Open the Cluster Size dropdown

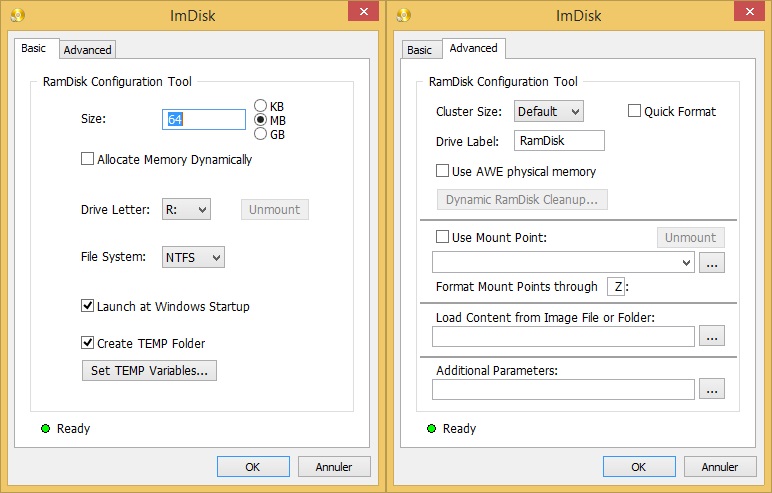coord(549,111)
